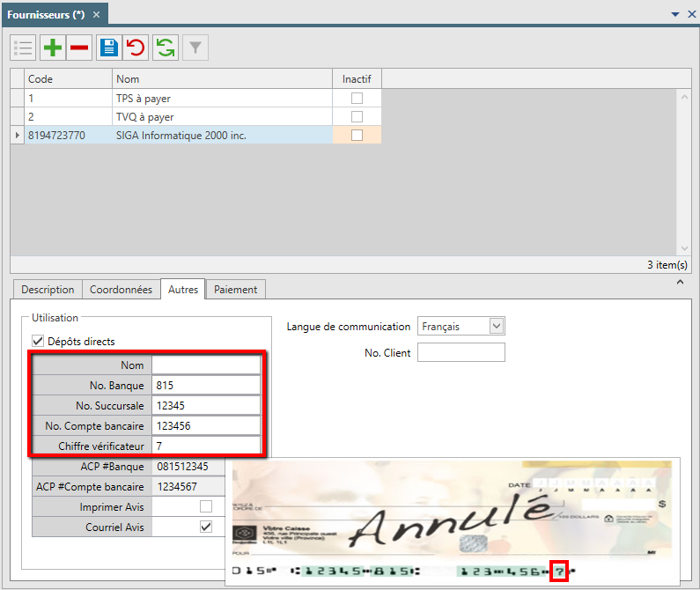700x590 pixels.
Task: Select SIGA Informatique 2000 inc. row
Action: coord(196,136)
